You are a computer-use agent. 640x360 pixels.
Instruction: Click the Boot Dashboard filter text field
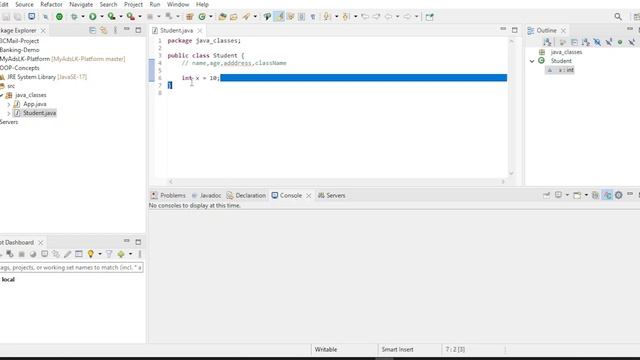(71, 267)
